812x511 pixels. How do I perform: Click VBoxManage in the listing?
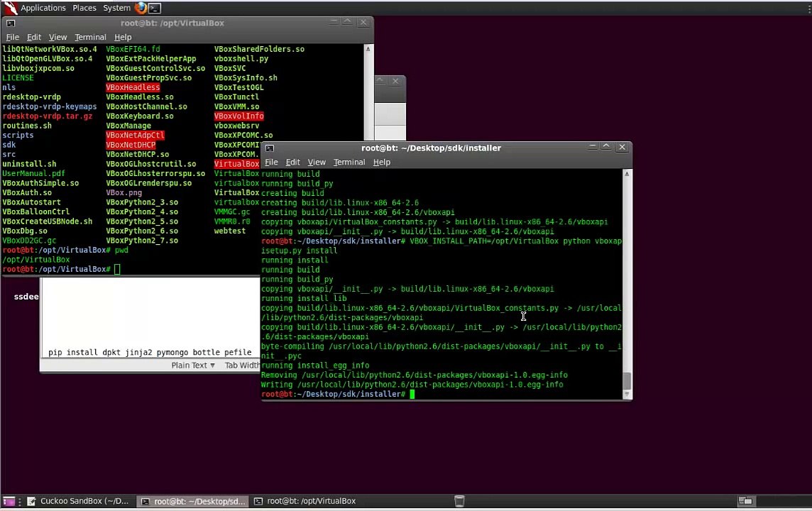tap(128, 126)
